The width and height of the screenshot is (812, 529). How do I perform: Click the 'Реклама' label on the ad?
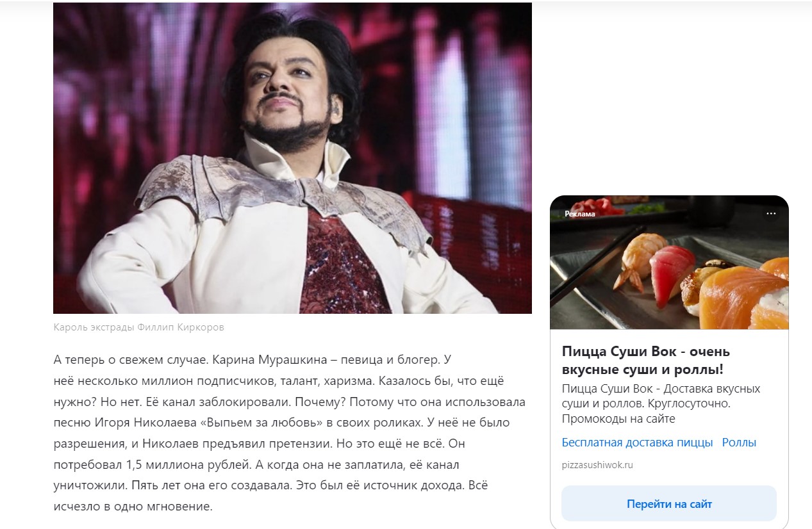tap(580, 214)
